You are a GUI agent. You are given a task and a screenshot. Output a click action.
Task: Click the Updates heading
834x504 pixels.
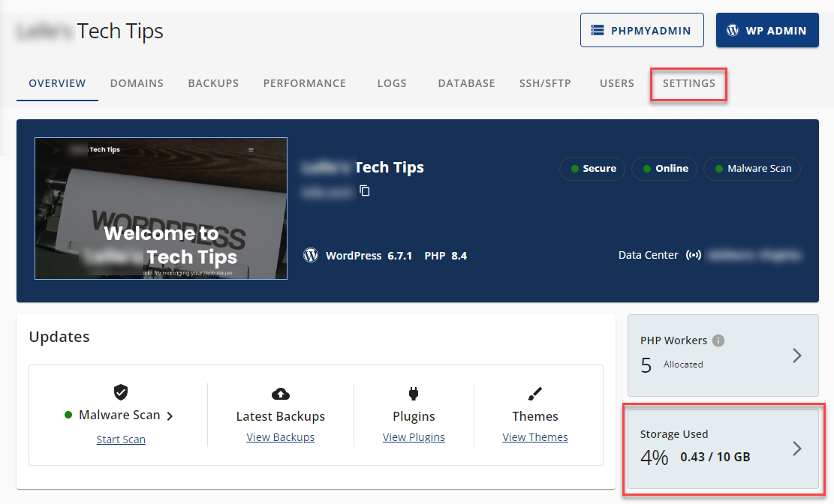coord(59,337)
